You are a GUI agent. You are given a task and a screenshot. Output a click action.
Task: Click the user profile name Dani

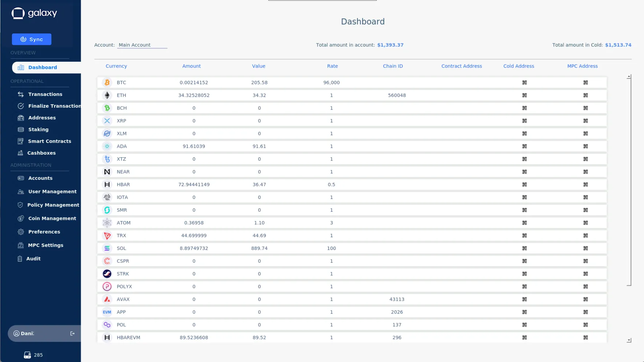pyautogui.click(x=27, y=334)
